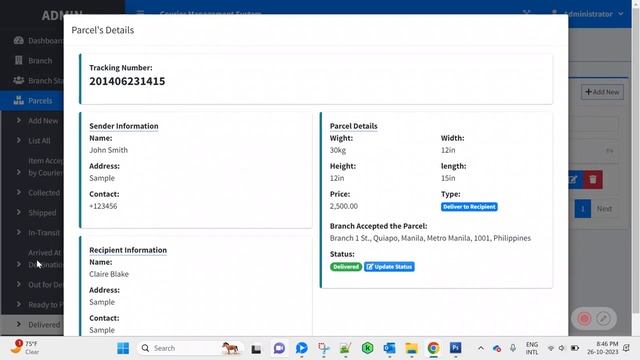
Task: Open the green hexagon K taskbar app
Action: 367,348
